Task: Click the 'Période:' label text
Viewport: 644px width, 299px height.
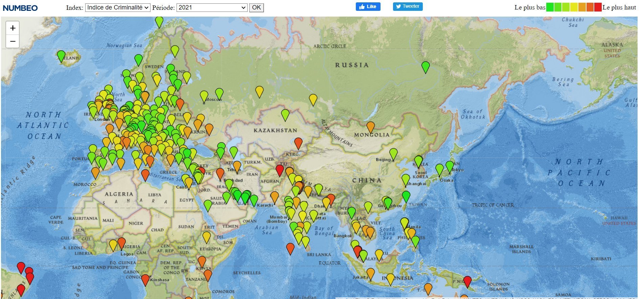Action: pyautogui.click(x=163, y=7)
